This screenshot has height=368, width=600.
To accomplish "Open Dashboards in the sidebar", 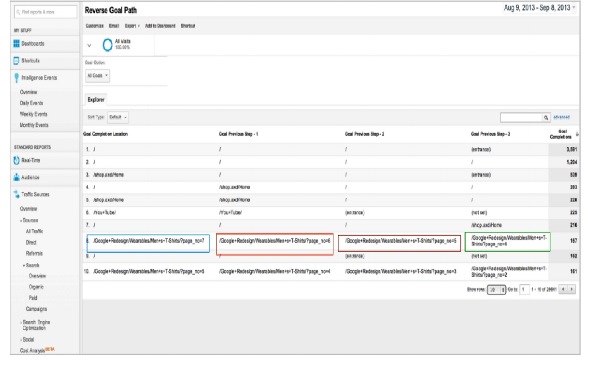I will point(33,44).
